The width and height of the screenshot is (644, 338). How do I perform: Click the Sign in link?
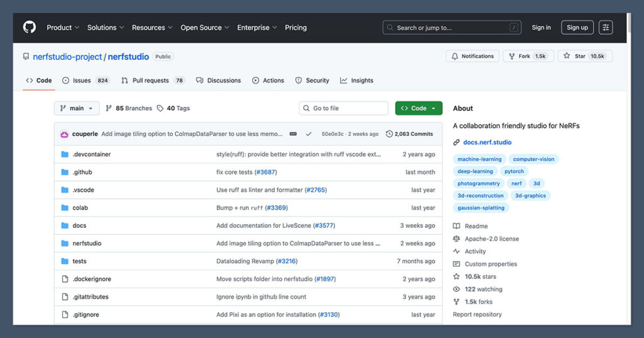click(x=541, y=28)
